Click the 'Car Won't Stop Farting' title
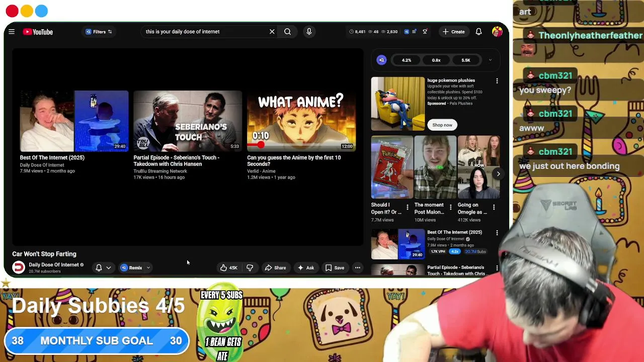Screen dimensions: 644x362 click(44, 254)
